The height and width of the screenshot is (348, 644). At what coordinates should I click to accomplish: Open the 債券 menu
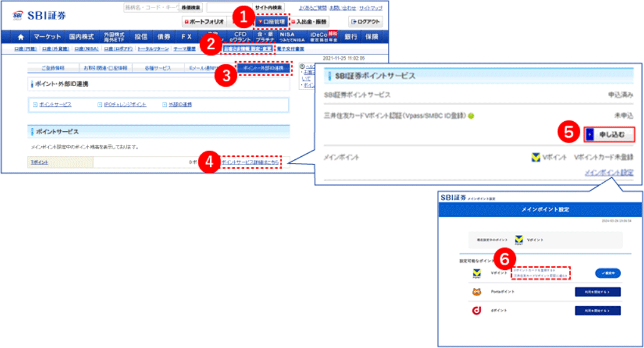164,37
